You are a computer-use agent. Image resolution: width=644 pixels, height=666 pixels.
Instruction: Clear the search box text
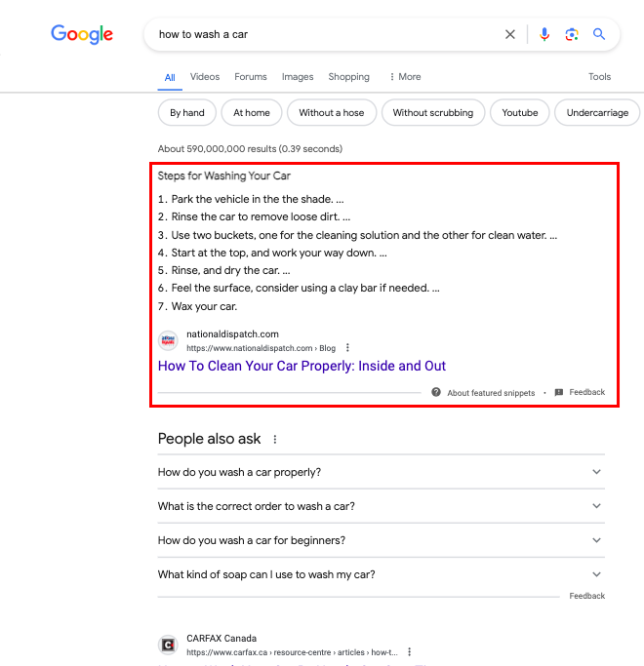point(510,34)
